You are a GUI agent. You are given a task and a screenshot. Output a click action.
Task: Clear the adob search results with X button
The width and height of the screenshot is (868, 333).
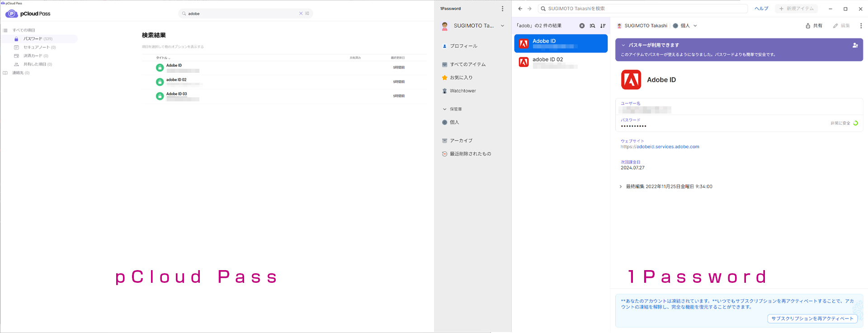(582, 26)
